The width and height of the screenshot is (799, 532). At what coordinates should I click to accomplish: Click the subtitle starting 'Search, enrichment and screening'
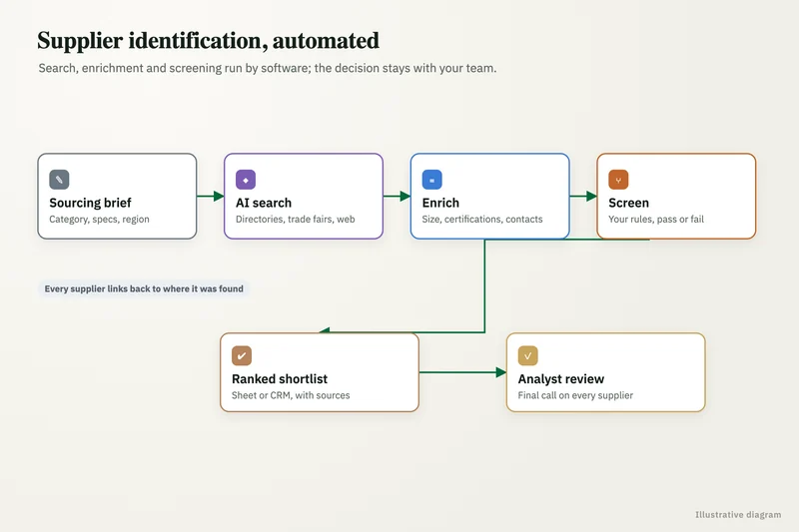pos(268,68)
